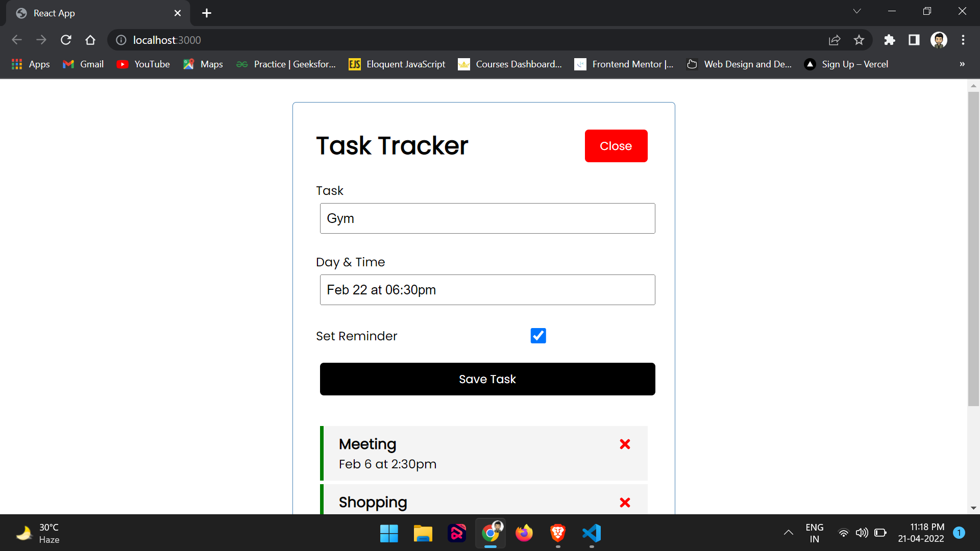This screenshot has height=551, width=980.
Task: Click the browser reload icon
Action: (66, 40)
